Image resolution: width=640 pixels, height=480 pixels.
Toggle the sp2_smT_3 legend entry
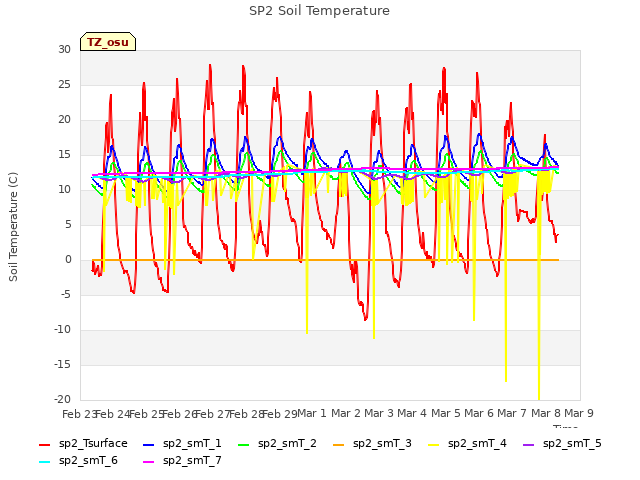tap(372, 444)
